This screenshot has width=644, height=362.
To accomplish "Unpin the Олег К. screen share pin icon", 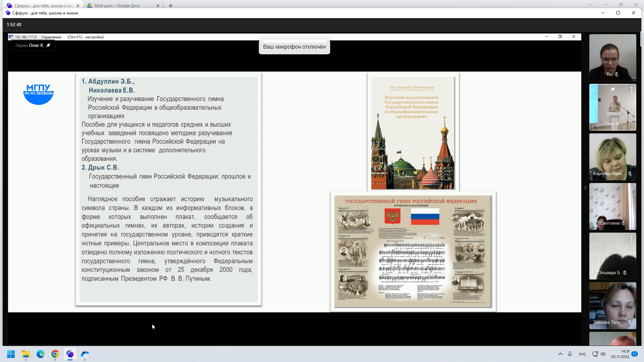I will (x=48, y=45).
